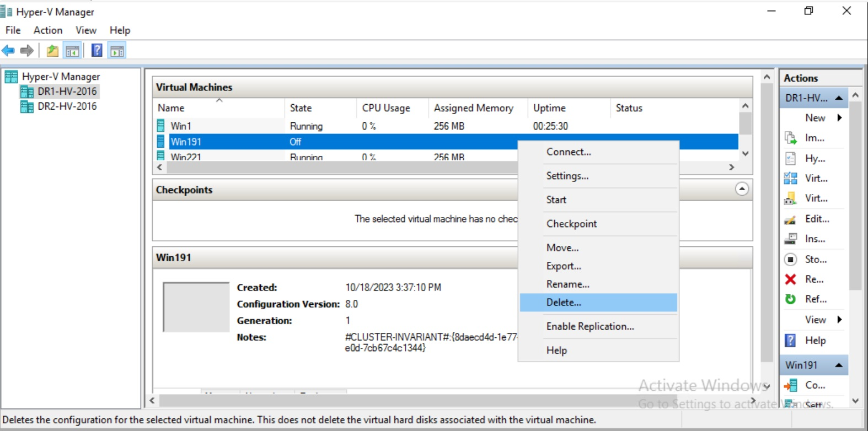868x431 pixels.
Task: Click the blue Help toolbar icon
Action: (x=97, y=51)
